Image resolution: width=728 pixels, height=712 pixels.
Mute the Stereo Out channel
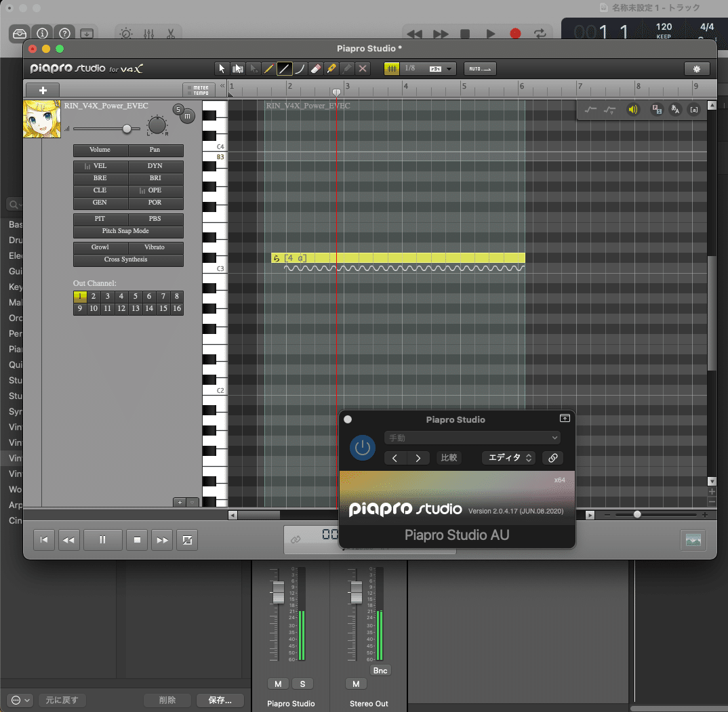pyautogui.click(x=356, y=684)
